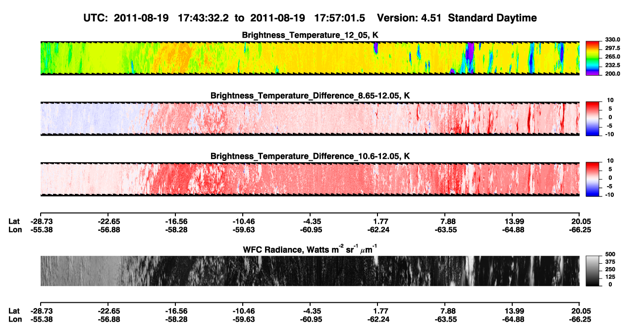This screenshot has width=644, height=330.
Task: Click longitude -63.55 under the 10.6-12.05 panel
Action: point(445,230)
